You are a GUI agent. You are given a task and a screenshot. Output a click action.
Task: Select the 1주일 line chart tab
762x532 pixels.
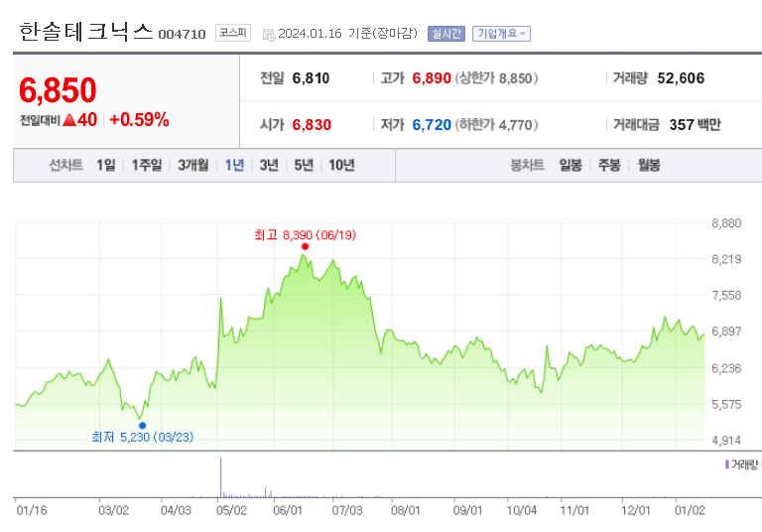tap(146, 166)
